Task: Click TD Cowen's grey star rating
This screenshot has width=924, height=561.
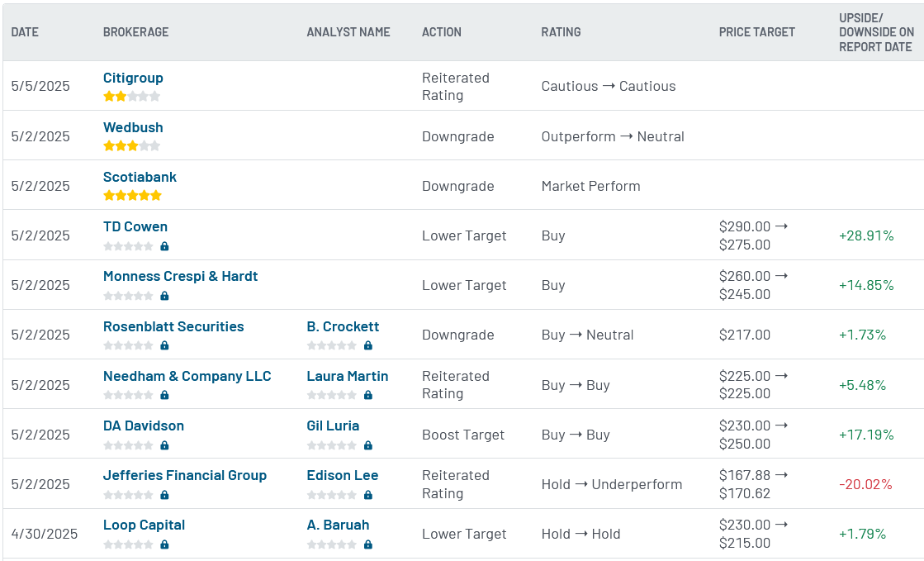Action: 128,246
